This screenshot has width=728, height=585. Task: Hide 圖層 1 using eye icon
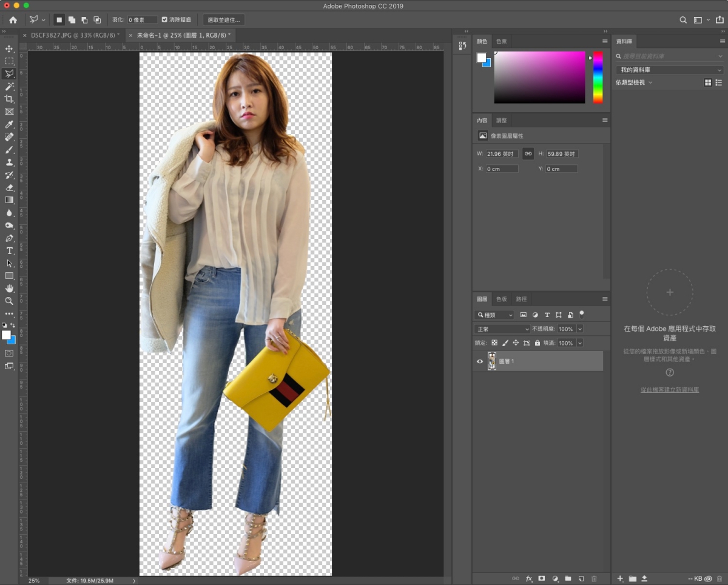point(480,361)
